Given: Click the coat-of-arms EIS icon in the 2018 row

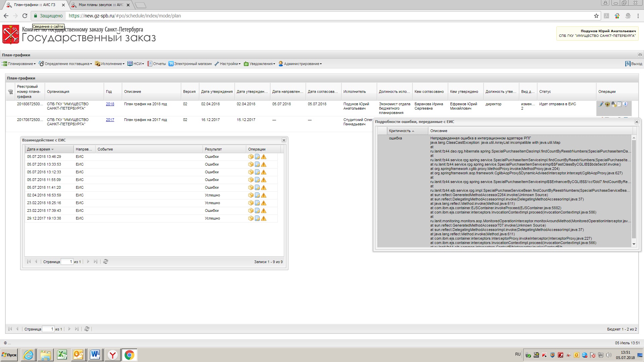Looking at the screenshot, I should pos(607,104).
